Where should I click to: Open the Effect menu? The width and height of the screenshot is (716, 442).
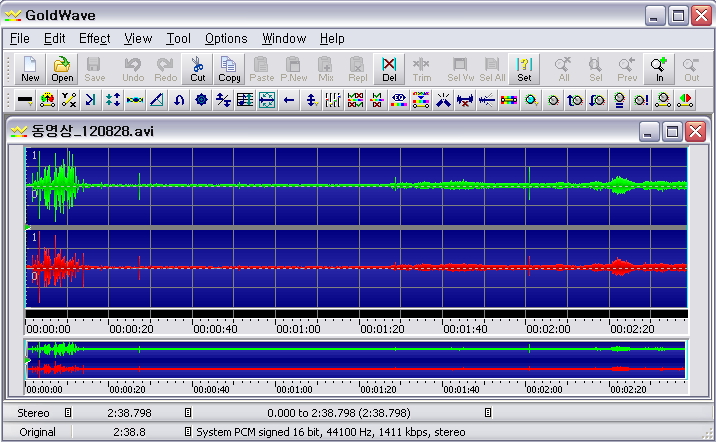[95, 39]
